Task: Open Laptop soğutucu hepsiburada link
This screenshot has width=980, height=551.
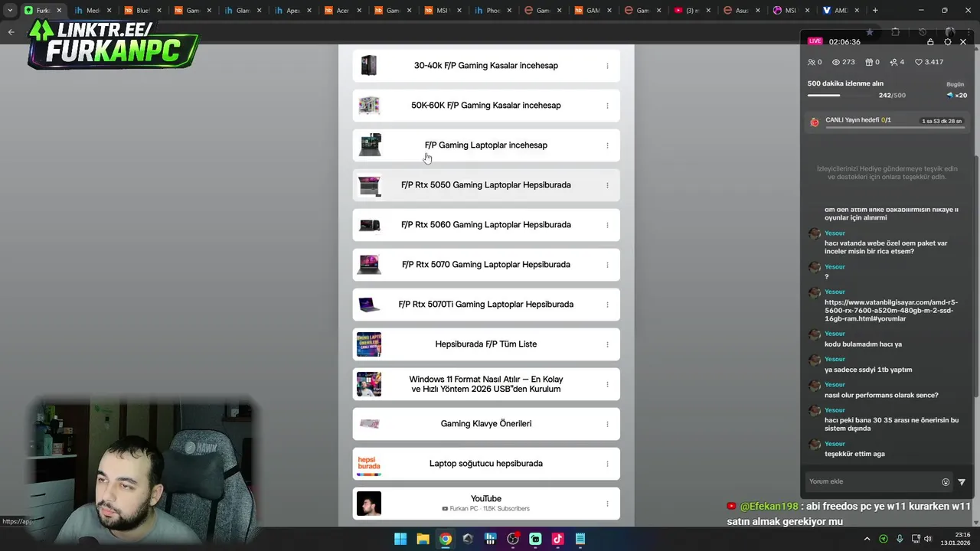Action: pos(485,464)
